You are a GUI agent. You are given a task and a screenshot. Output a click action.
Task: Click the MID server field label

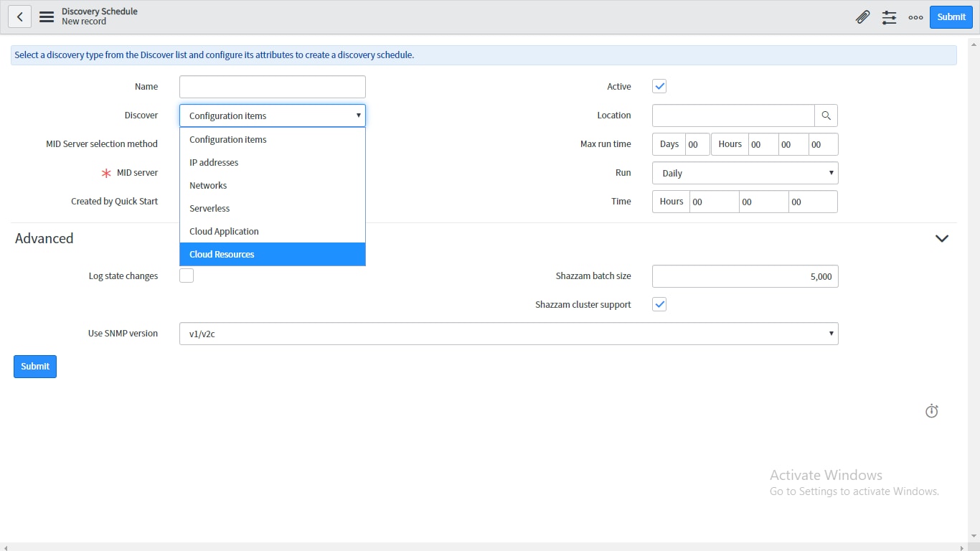coord(137,173)
